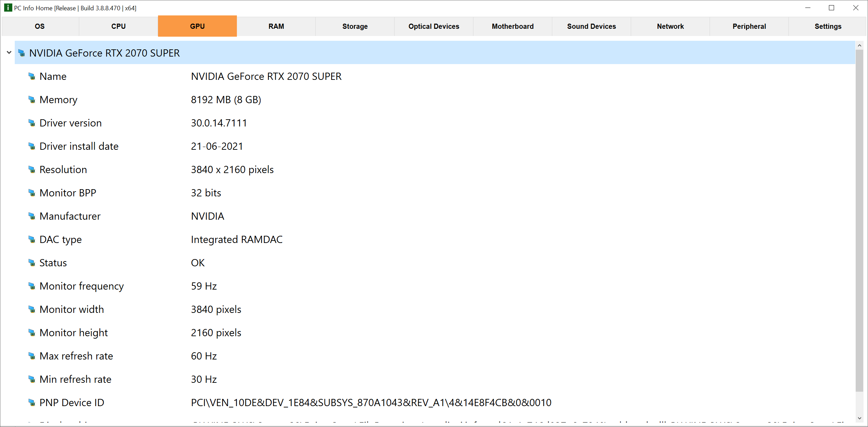Click the icon next to Status row

pos(32,263)
